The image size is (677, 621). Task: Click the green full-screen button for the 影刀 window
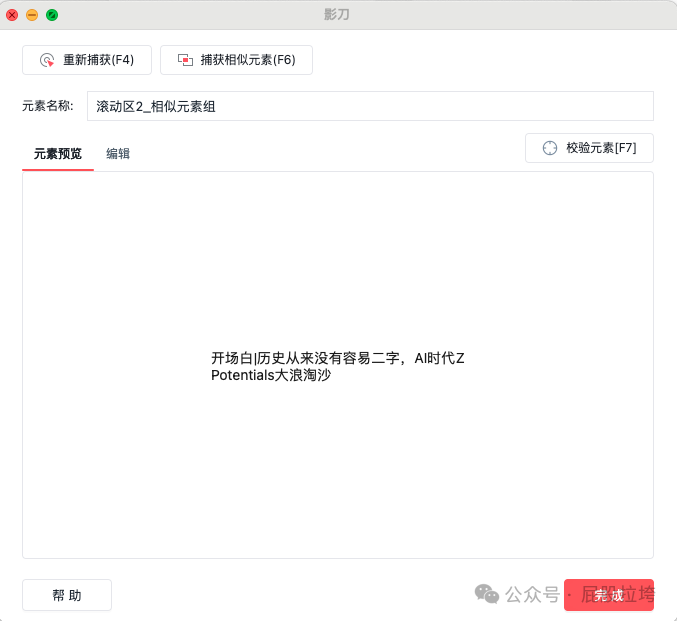click(52, 15)
